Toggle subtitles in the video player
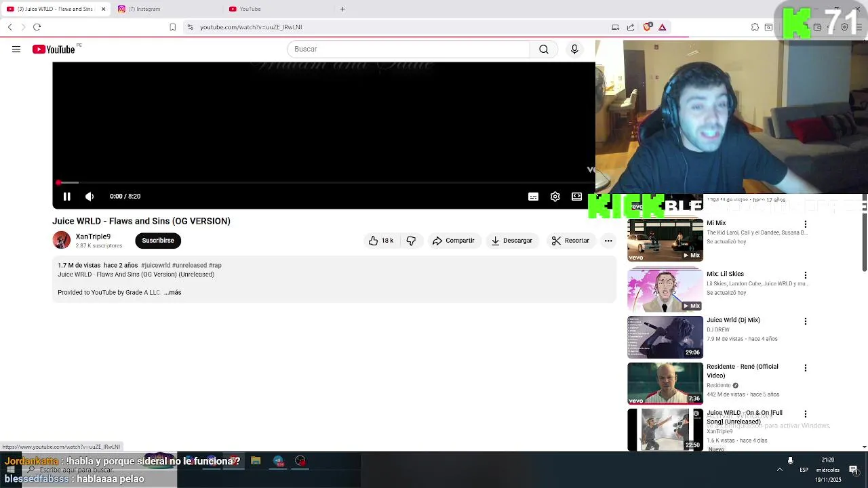The width and height of the screenshot is (868, 488). click(x=534, y=197)
